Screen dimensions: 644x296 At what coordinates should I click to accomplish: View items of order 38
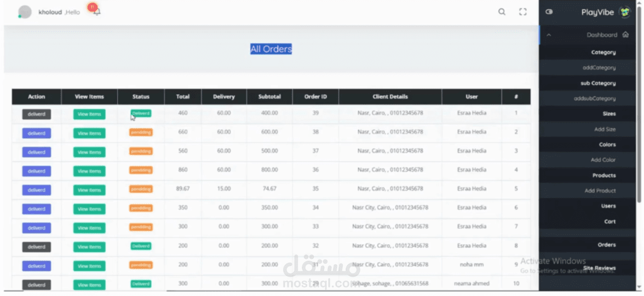[x=89, y=133]
